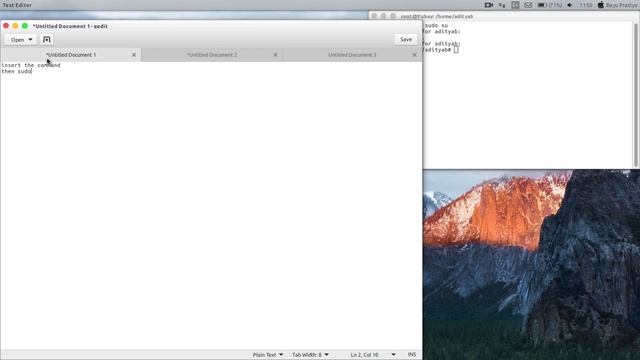Screen dimensions: 640x360
Task: Click the clock in the top bar
Action: coord(586,5)
